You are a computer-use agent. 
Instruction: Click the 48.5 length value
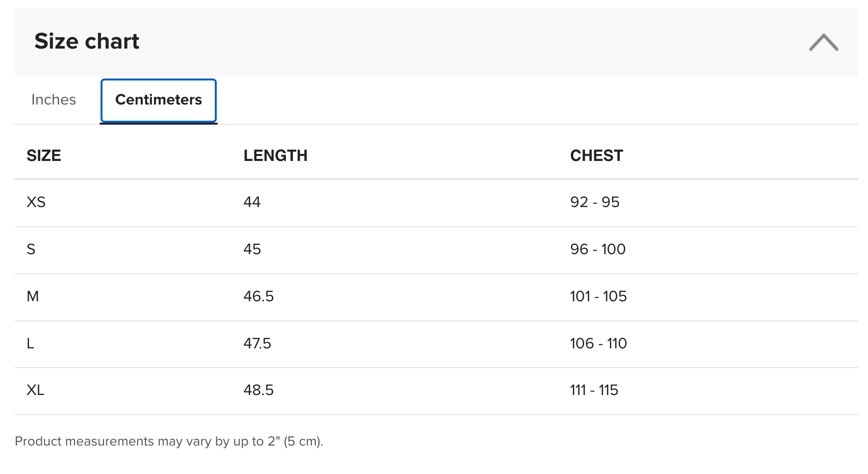tap(258, 390)
